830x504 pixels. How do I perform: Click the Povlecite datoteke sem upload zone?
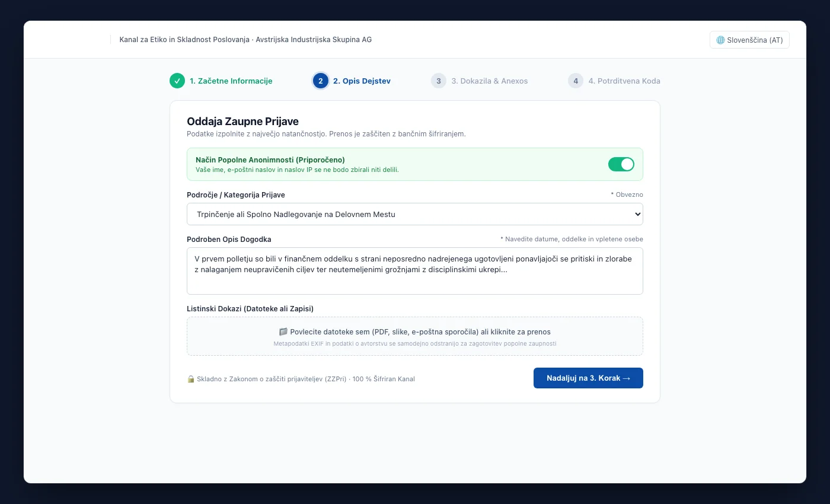coord(415,336)
